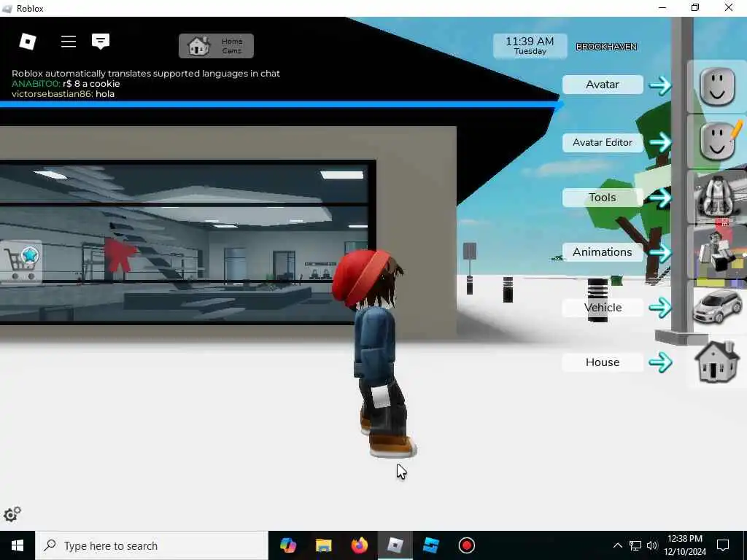Open the Avatar smiley face icon
Screen dimensions: 747x560
point(717,87)
